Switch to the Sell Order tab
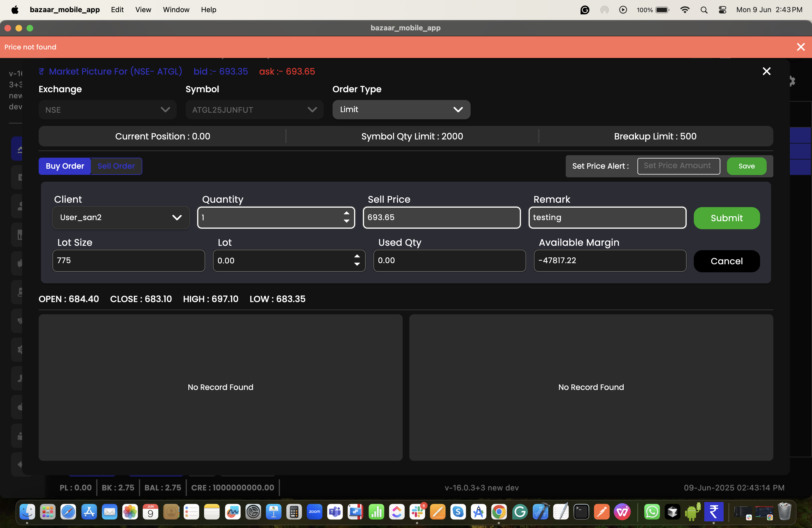Image resolution: width=812 pixels, height=528 pixels. pyautogui.click(x=116, y=166)
